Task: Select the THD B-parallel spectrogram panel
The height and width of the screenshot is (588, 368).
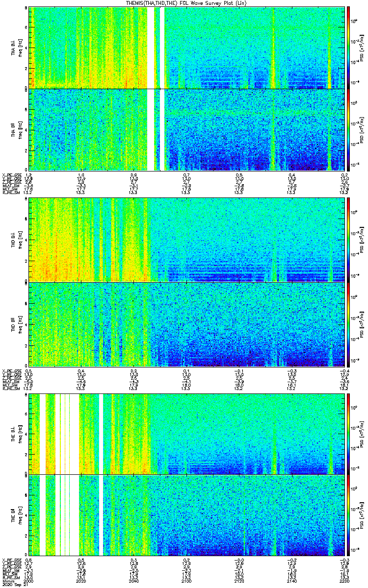Action: 186,324
